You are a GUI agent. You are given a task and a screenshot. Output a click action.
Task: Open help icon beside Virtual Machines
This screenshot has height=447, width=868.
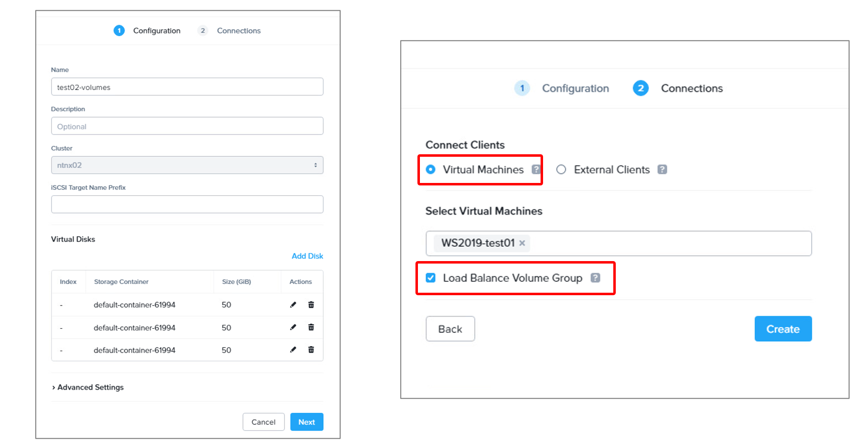pyautogui.click(x=536, y=170)
